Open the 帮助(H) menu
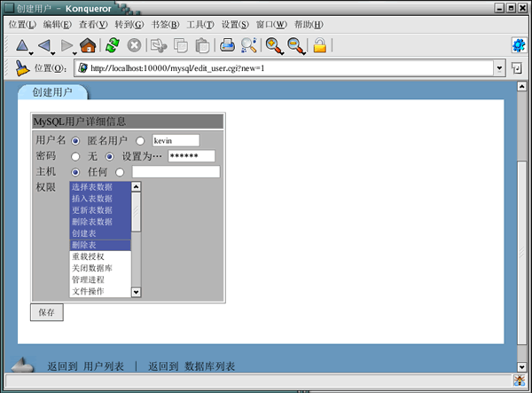The height and width of the screenshot is (393, 532). coord(309,25)
